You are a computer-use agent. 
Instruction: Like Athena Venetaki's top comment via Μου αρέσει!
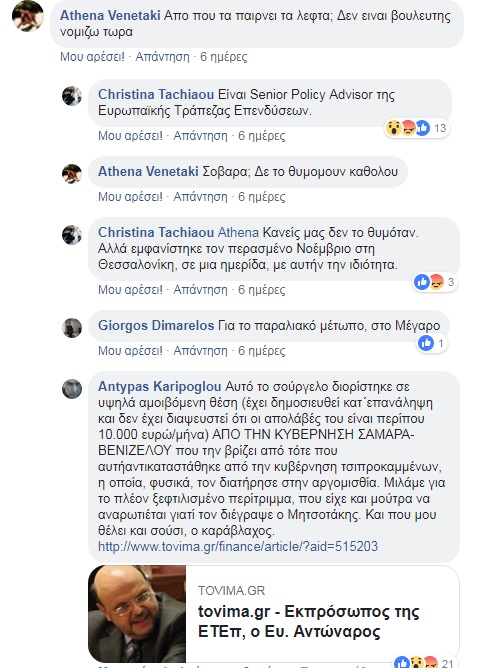click(x=92, y=57)
